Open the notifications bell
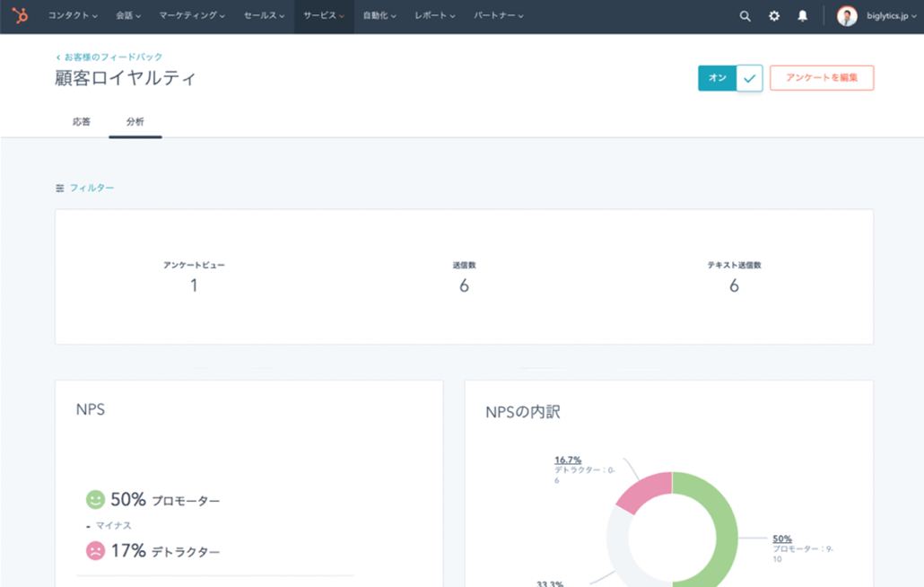The width and height of the screenshot is (924, 587). pos(802,16)
